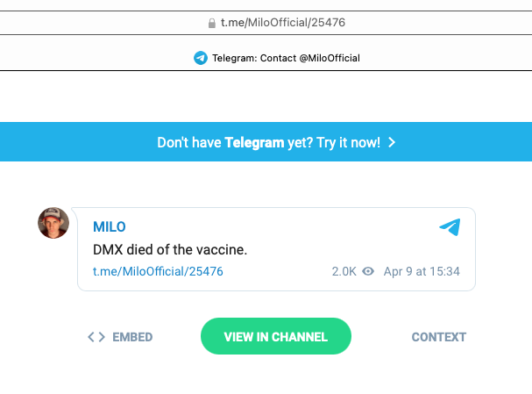
Task: Open MILO's profile photo avatar
Action: 53,223
